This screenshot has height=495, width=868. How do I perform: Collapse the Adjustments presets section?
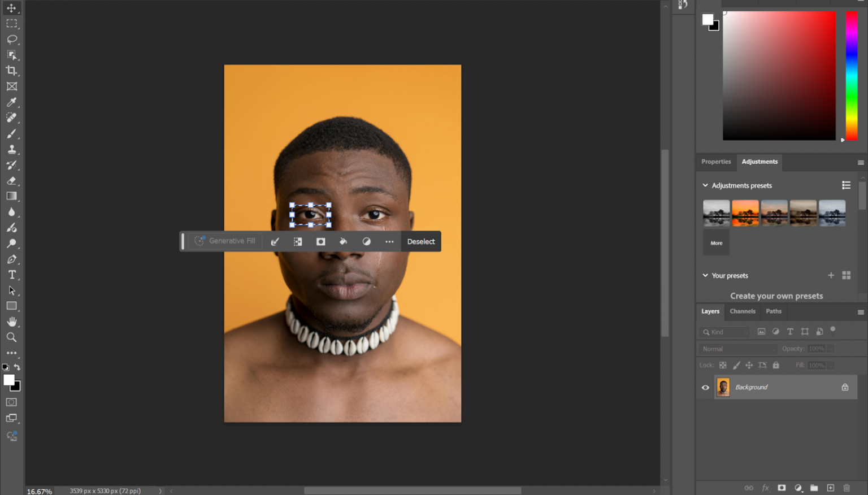(x=705, y=185)
